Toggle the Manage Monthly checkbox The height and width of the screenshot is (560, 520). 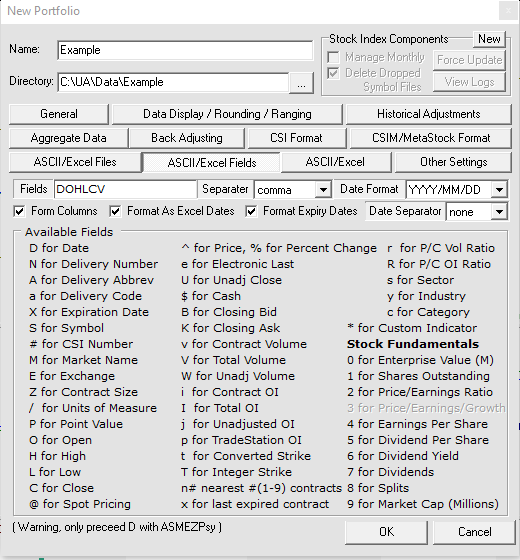pyautogui.click(x=333, y=58)
